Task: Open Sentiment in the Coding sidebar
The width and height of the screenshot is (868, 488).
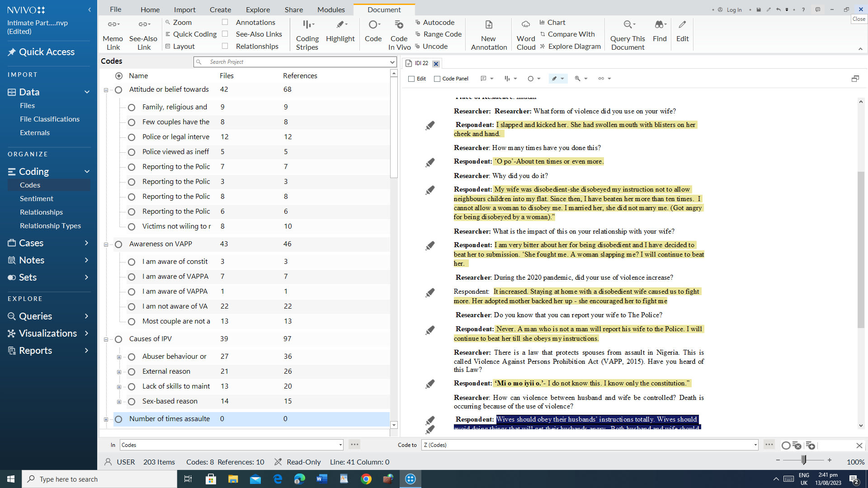Action: pos(36,198)
